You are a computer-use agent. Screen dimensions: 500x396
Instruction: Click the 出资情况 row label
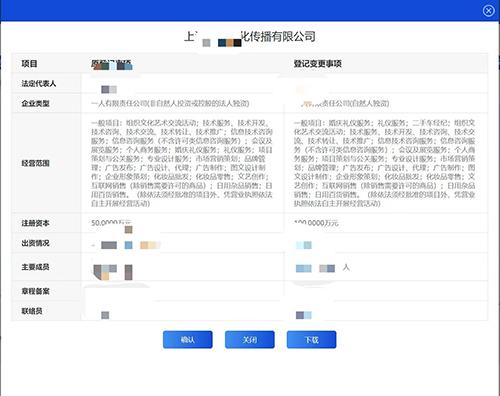(36, 243)
